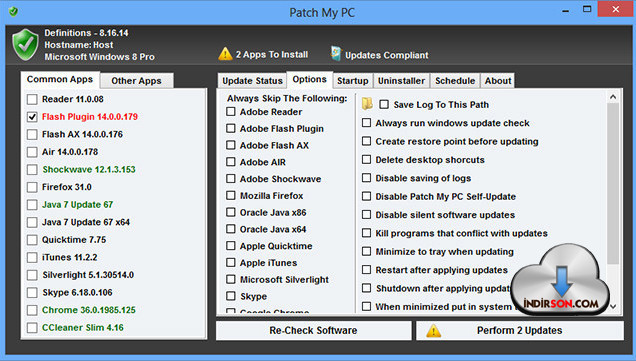Click the Definitions - 8.16.14 text
Image resolution: width=636 pixels, height=361 pixels.
click(x=86, y=33)
